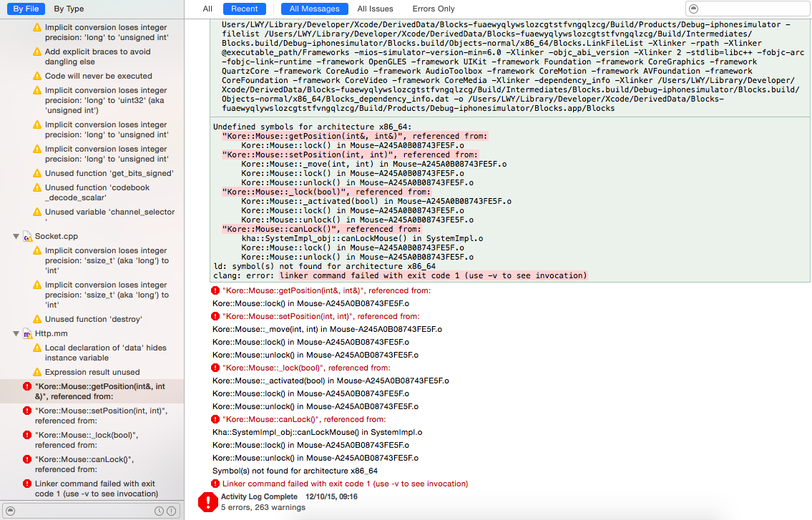Select Socket.cpp file icon
The height and width of the screenshot is (520, 812).
(x=27, y=237)
